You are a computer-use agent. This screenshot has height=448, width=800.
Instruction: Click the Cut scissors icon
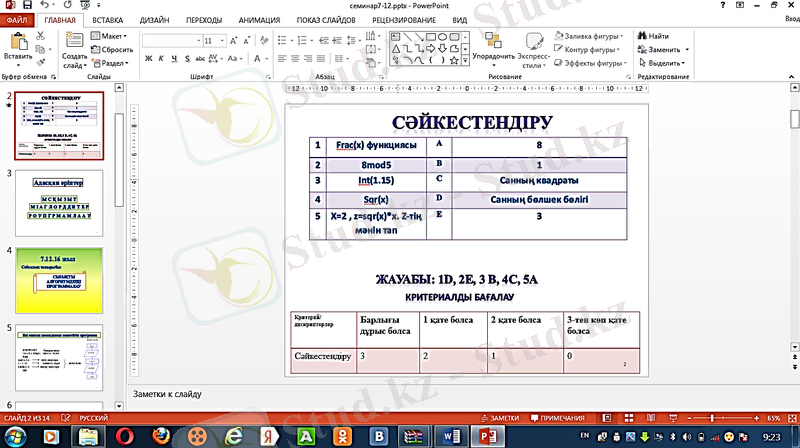click(40, 36)
